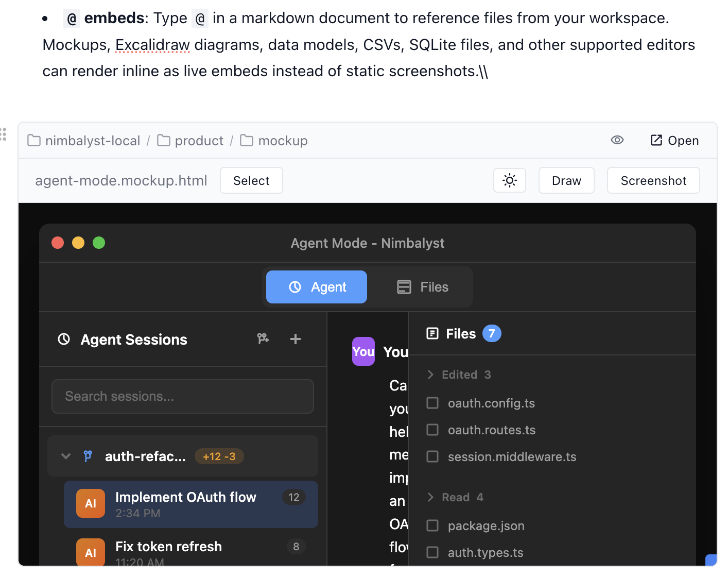Image resolution: width=728 pixels, height=577 pixels.
Task: Switch to the Agent tab
Action: [317, 287]
